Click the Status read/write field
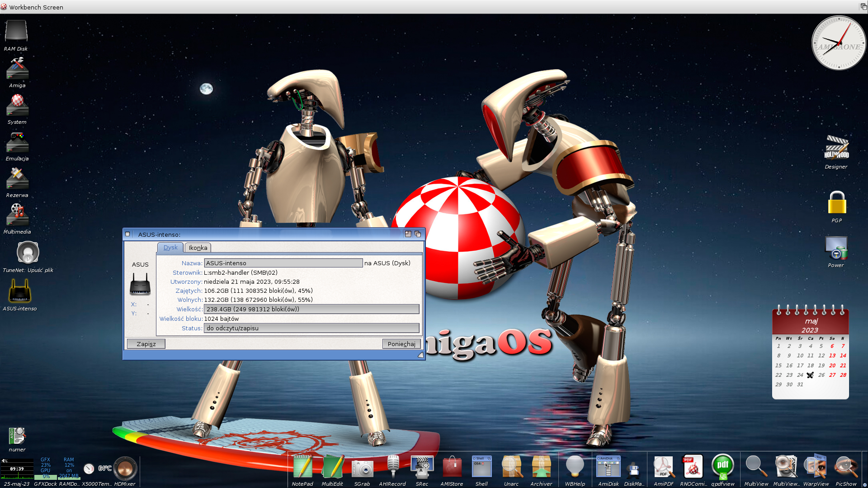Image resolution: width=868 pixels, height=488 pixels. pyautogui.click(x=311, y=328)
